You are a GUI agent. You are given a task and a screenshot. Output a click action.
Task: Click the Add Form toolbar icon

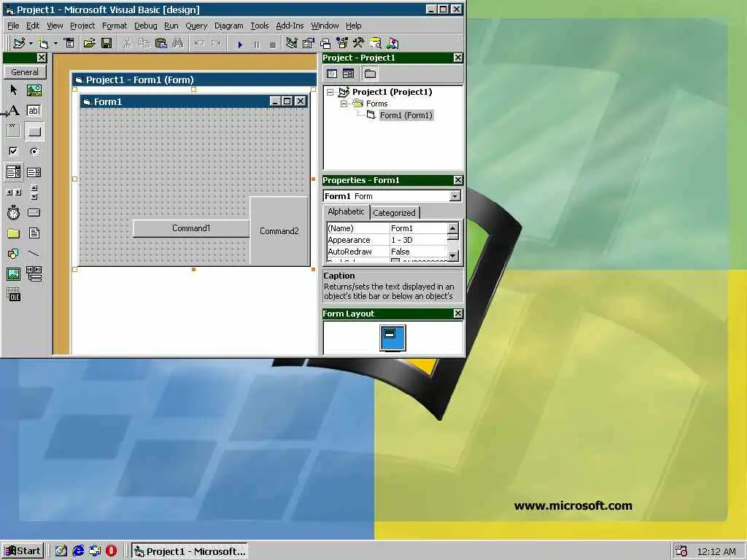coord(44,43)
